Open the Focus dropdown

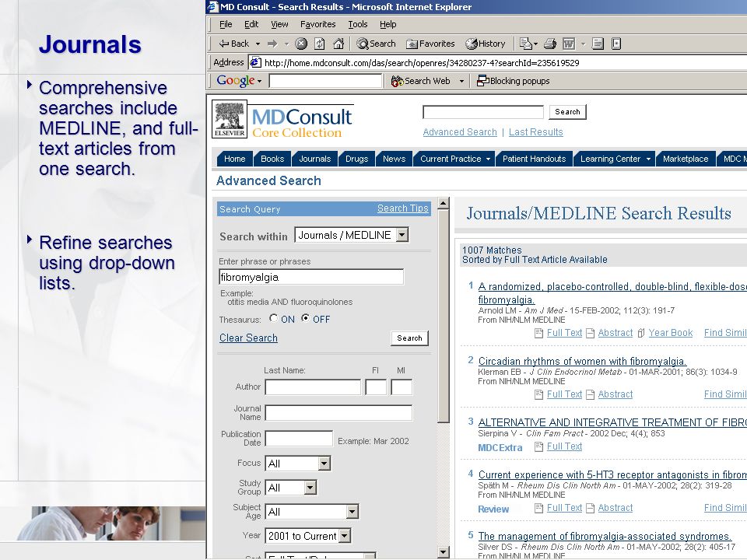pyautogui.click(x=324, y=464)
